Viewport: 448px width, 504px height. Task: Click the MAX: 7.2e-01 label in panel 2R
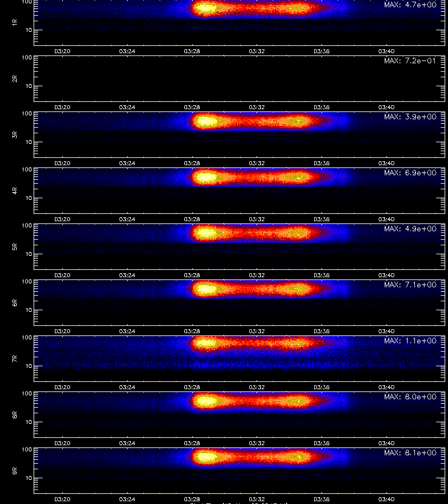click(410, 60)
